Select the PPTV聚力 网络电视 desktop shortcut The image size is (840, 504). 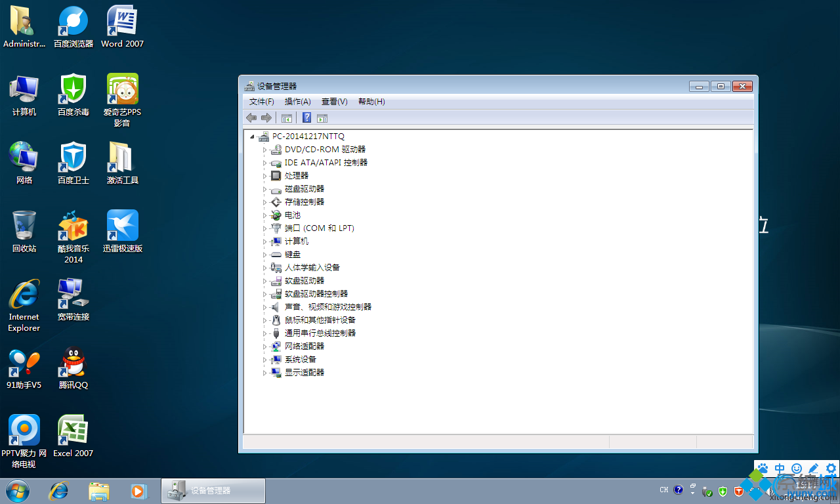24,442
